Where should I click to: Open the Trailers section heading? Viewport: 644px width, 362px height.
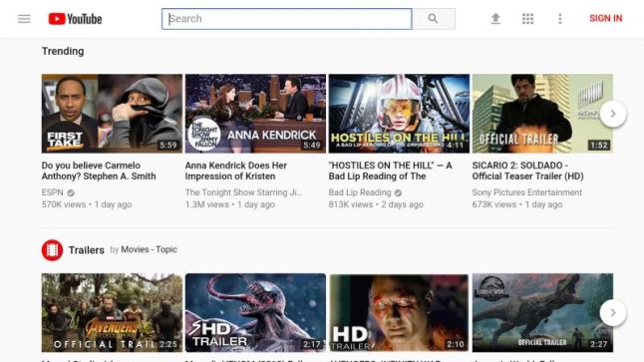(87, 250)
